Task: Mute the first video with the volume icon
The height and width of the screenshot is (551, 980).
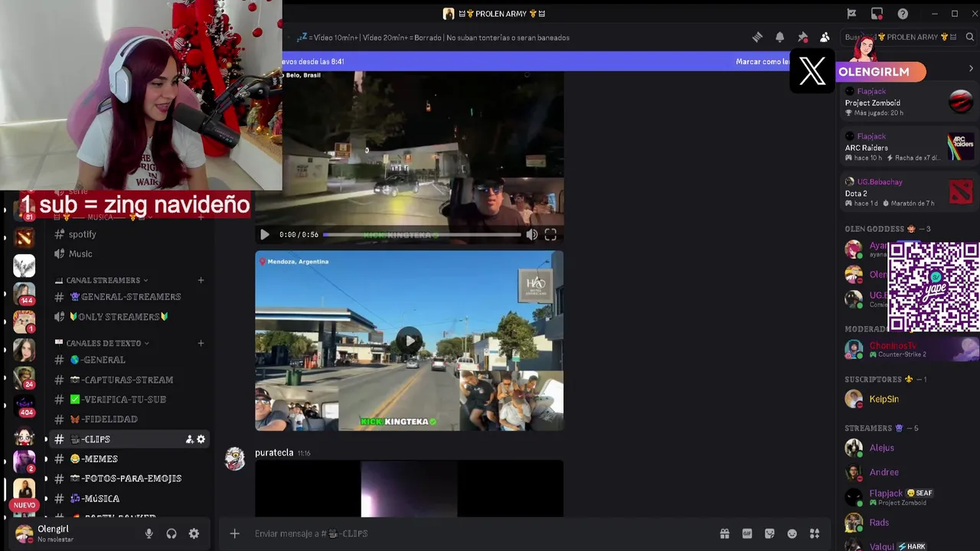Action: click(531, 235)
